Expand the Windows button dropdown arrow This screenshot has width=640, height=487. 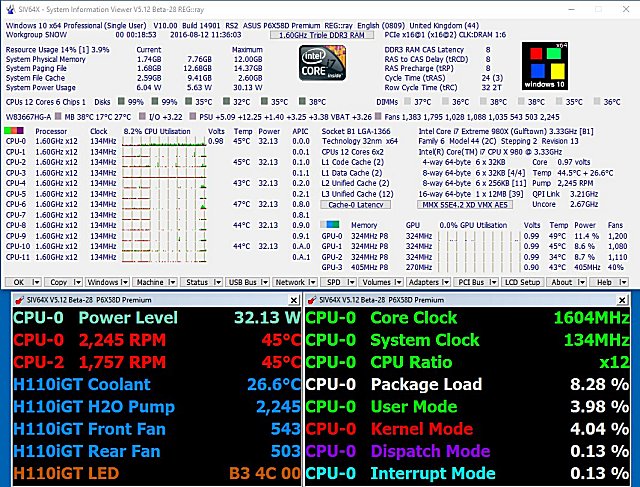point(124,282)
